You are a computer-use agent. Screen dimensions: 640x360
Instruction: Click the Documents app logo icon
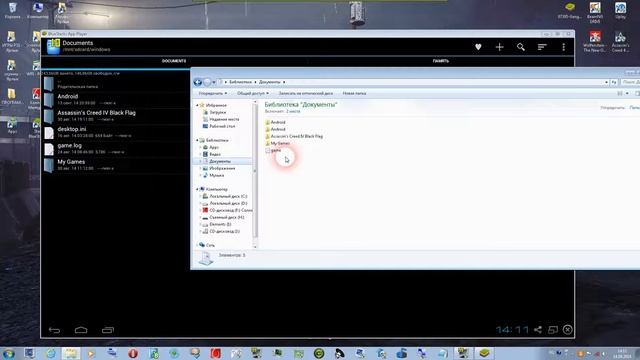pyautogui.click(x=53, y=47)
